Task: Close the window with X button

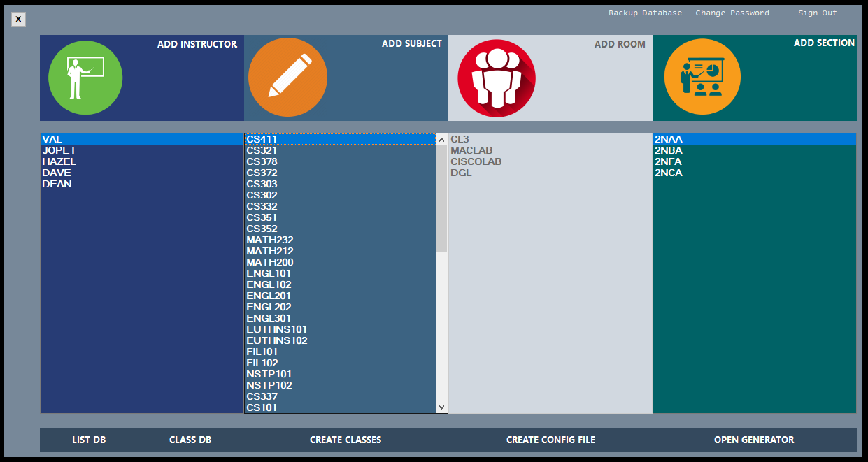Action: [18, 20]
